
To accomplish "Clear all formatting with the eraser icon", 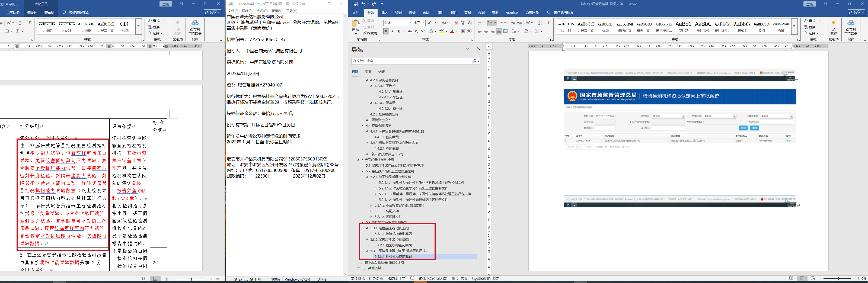I will (456, 23).
